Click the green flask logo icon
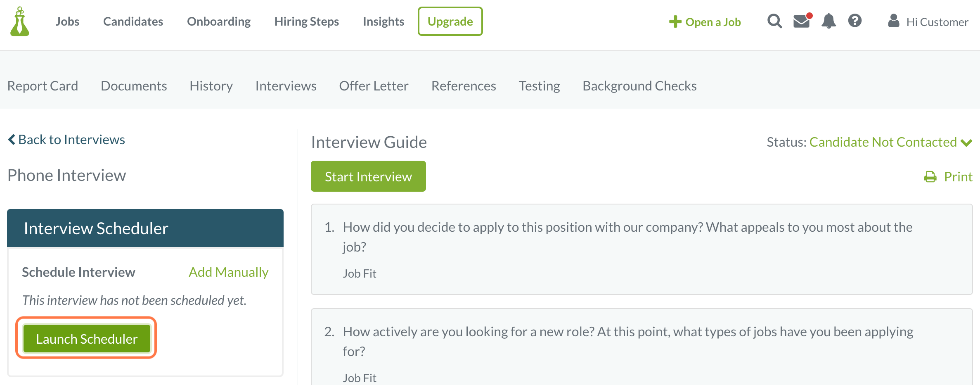The height and width of the screenshot is (385, 980). (20, 21)
